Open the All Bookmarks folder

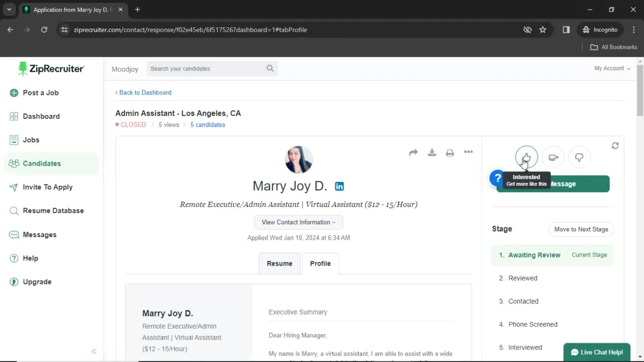coord(614,47)
